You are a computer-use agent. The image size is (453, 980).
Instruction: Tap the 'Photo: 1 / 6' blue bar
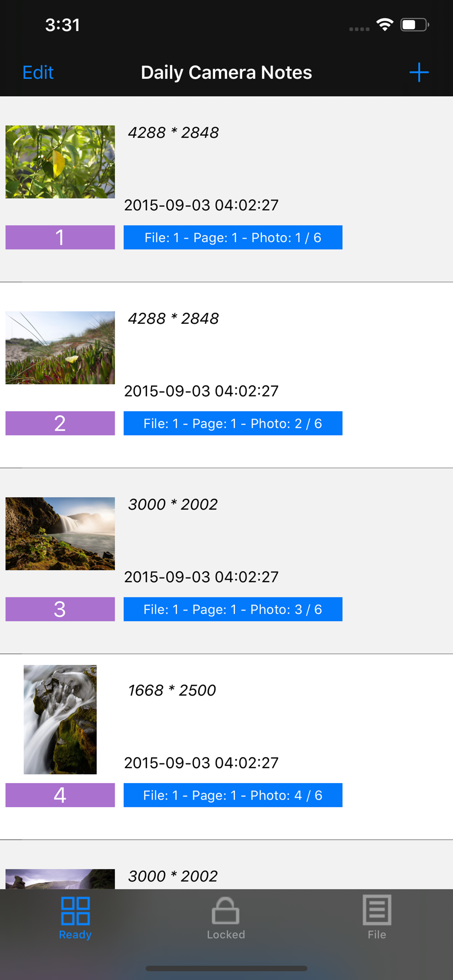[x=233, y=238]
